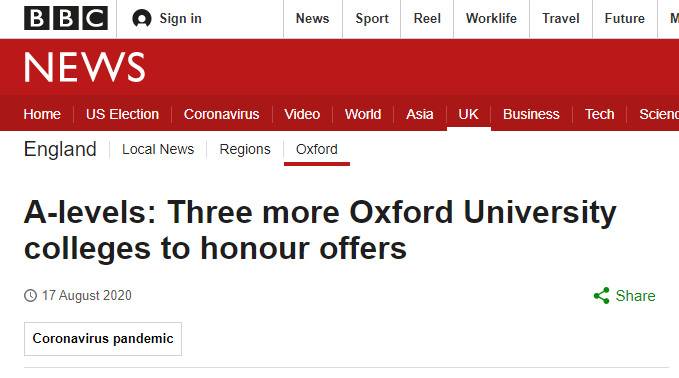Image resolution: width=679 pixels, height=378 pixels.
Task: Open the Sport section in top bar
Action: click(372, 19)
